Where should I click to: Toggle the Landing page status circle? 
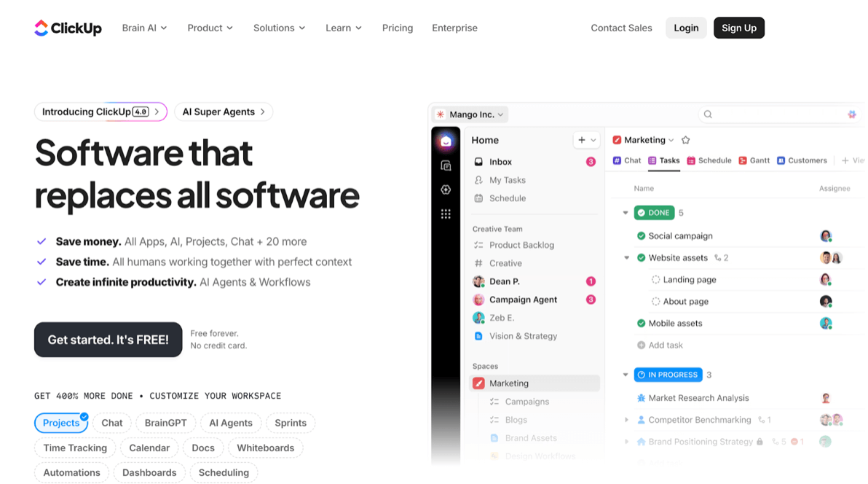[656, 280]
